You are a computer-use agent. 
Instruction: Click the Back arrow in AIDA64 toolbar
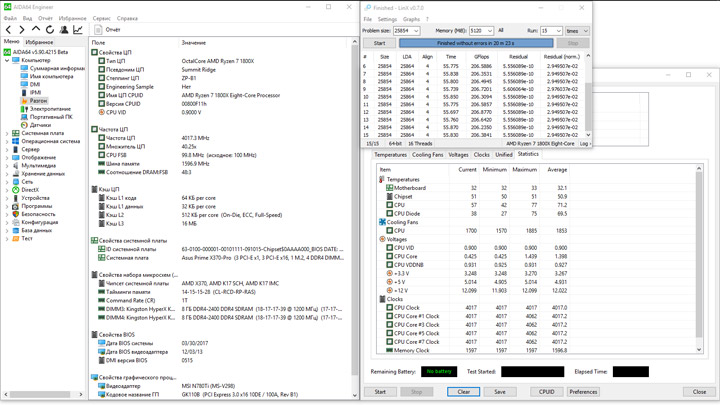point(9,30)
